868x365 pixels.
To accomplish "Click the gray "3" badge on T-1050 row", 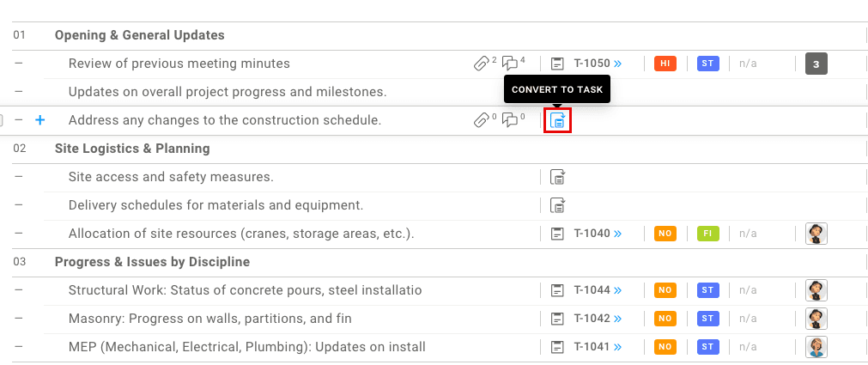I will (816, 64).
